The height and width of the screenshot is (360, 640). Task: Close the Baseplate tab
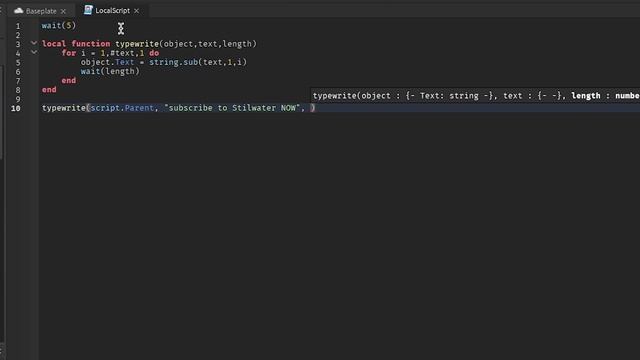tap(63, 11)
